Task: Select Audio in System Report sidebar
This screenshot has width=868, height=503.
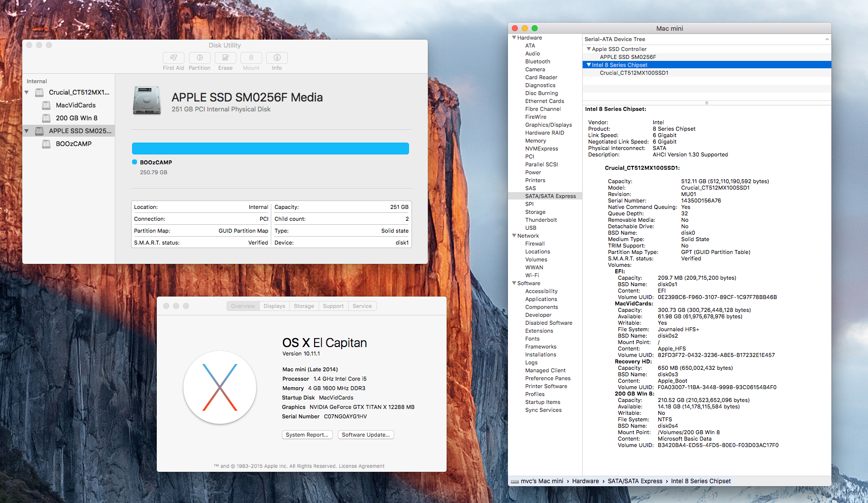Action: click(533, 53)
